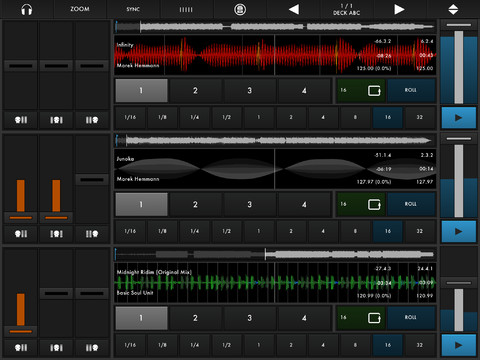Play the Midnight Ridim deck
The image size is (480, 360).
tap(459, 345)
